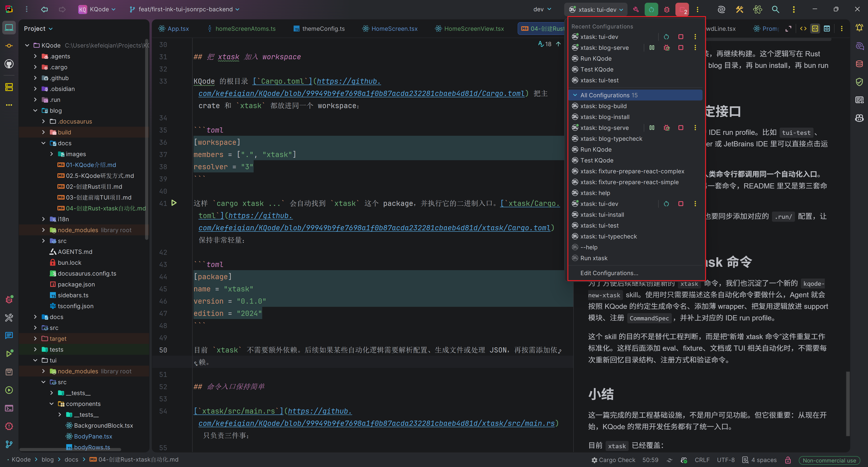Image resolution: width=868 pixels, height=467 pixels.
Task: Click Pause beside xtask: blog-serve under All Configurations
Action: tap(652, 128)
